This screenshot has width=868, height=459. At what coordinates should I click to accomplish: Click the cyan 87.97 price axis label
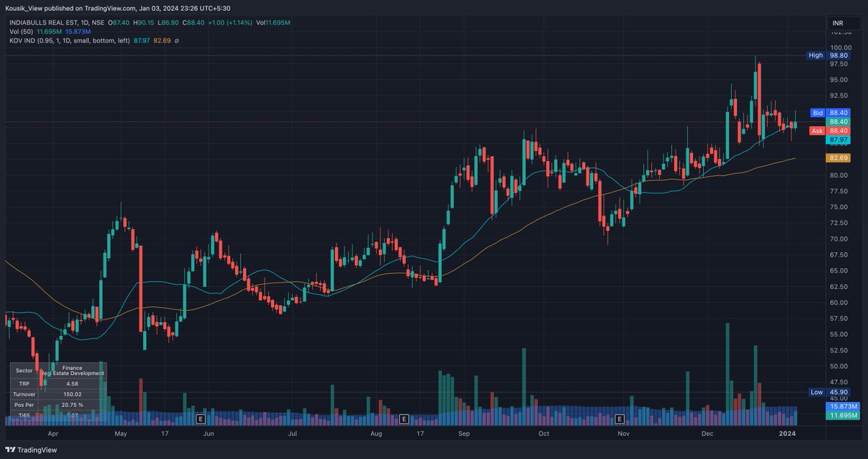point(839,139)
